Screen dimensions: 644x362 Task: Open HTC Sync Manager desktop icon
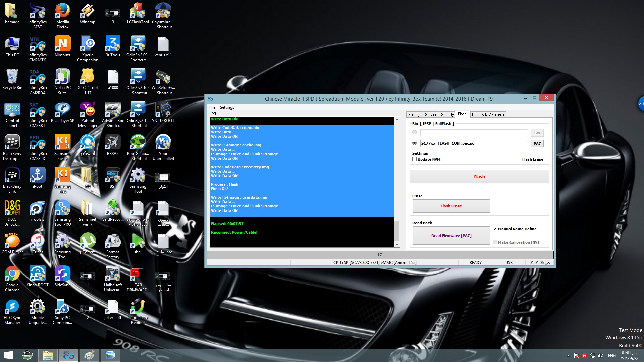12,311
